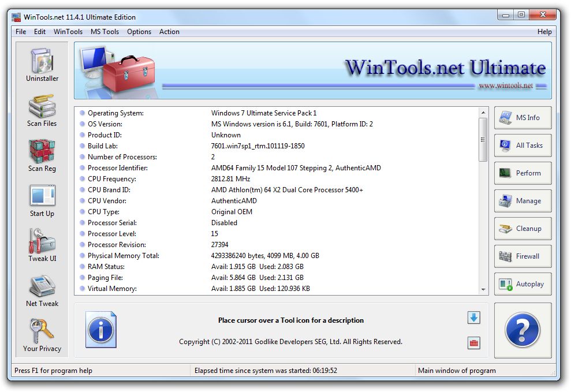The image size is (571, 392).
Task: Open the Your Privacy tool
Action: 42,335
